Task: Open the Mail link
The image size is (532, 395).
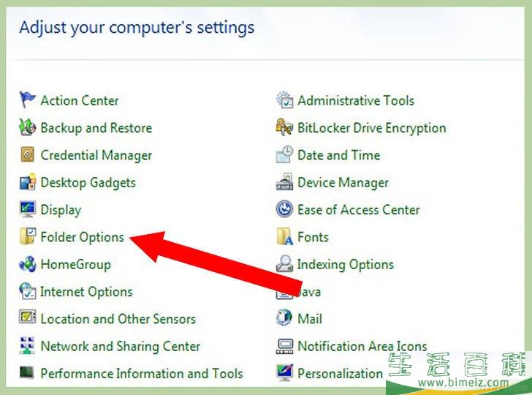Action: click(309, 319)
